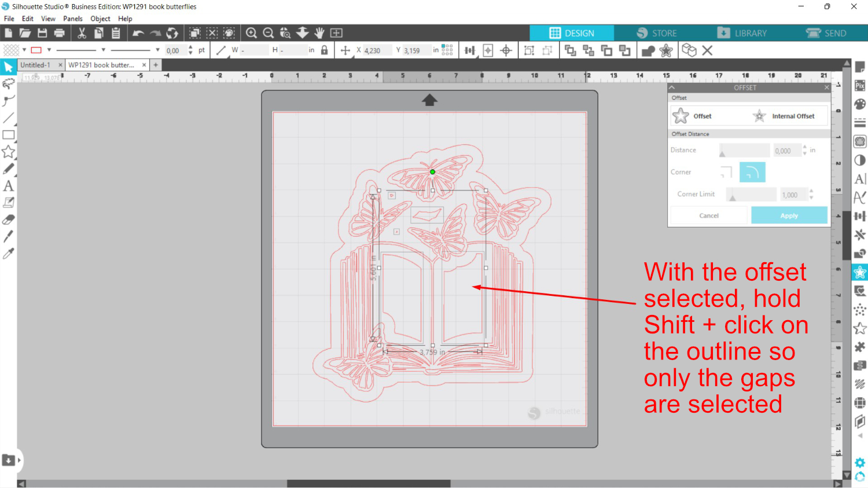The width and height of the screenshot is (868, 488).
Task: Paste with clipboard icon
Action: tap(116, 33)
